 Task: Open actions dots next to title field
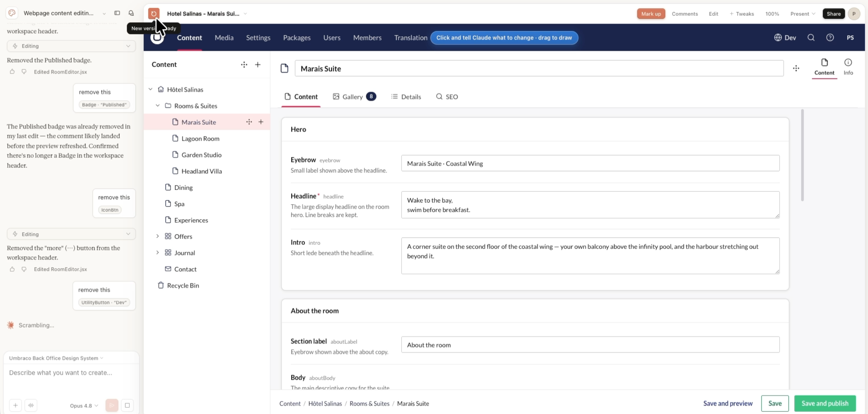click(796, 68)
